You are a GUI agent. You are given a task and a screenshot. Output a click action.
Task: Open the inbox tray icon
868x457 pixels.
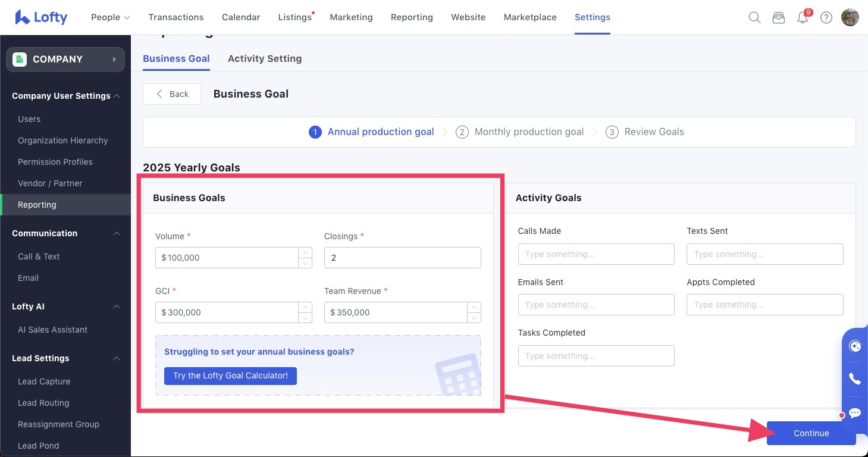[x=778, y=17]
